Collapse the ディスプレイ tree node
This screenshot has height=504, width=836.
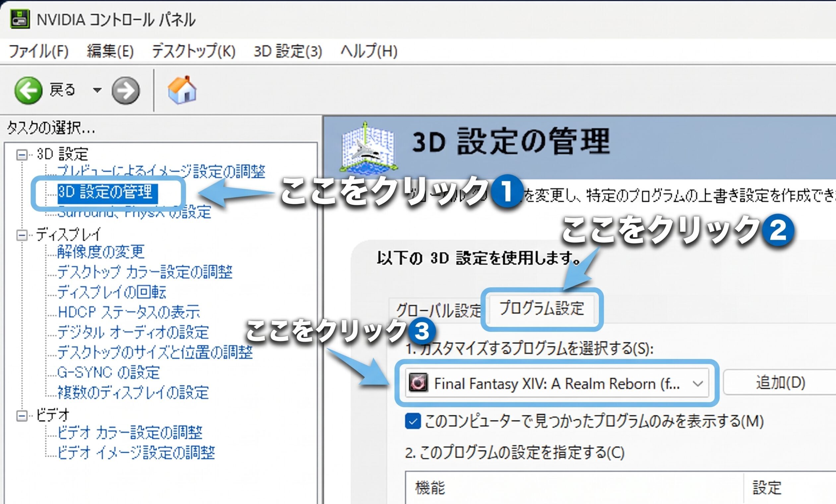click(x=22, y=235)
